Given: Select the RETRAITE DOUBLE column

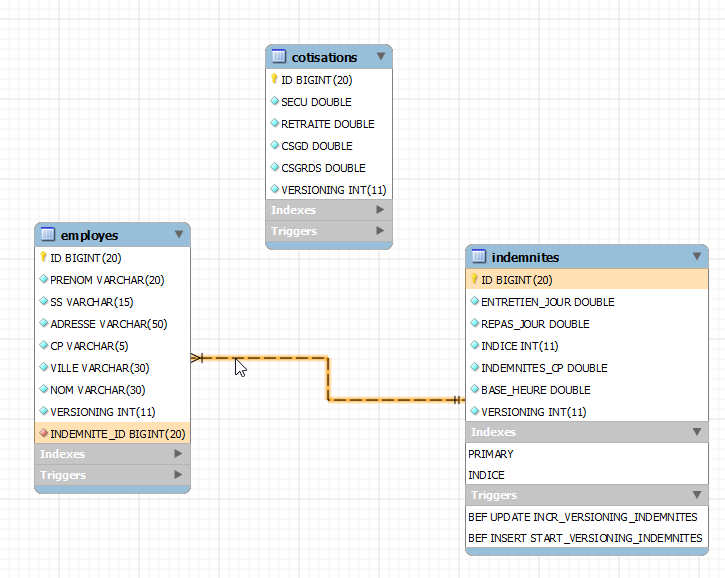Looking at the screenshot, I should tap(328, 124).
